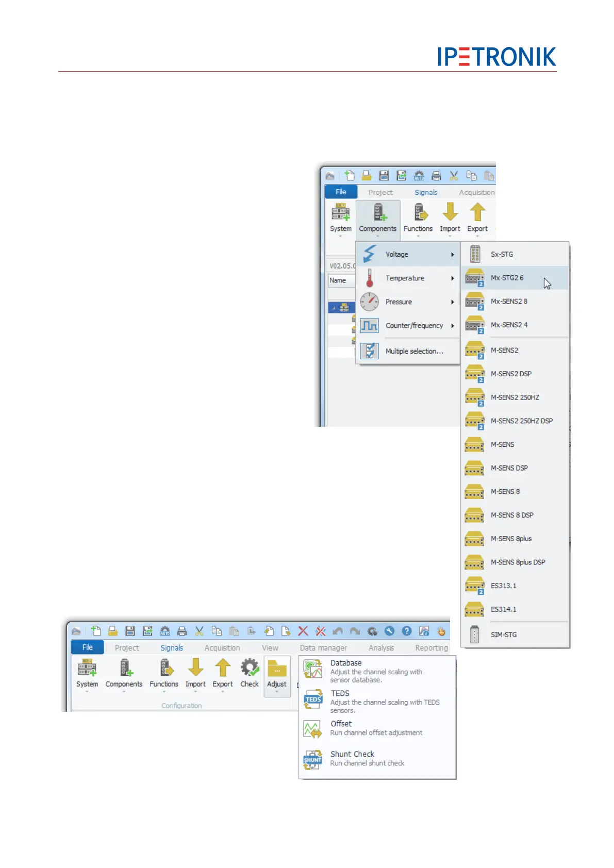
Task: Switch to Analysis tab
Action: (x=381, y=648)
